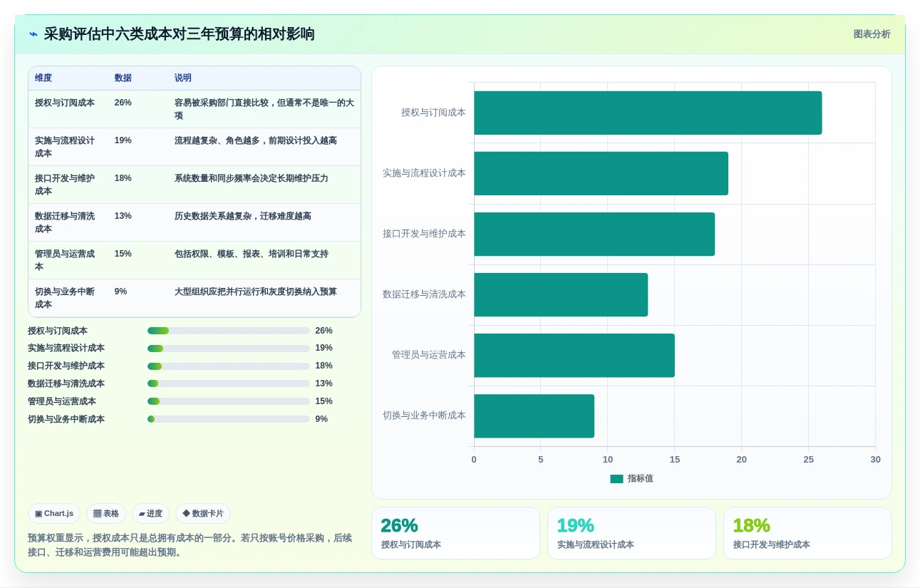The image size is (920, 588).
Task: Click y-axis label 管理员与运营成本
Action: [x=428, y=355]
